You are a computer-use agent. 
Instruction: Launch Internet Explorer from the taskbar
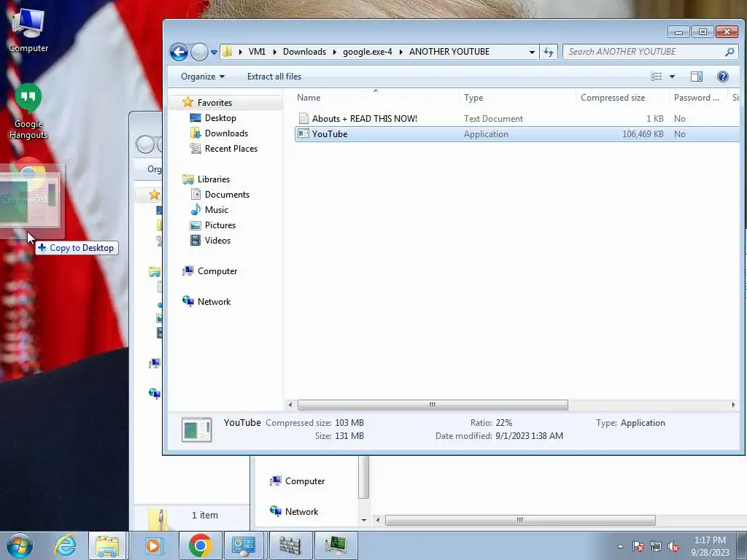point(65,545)
